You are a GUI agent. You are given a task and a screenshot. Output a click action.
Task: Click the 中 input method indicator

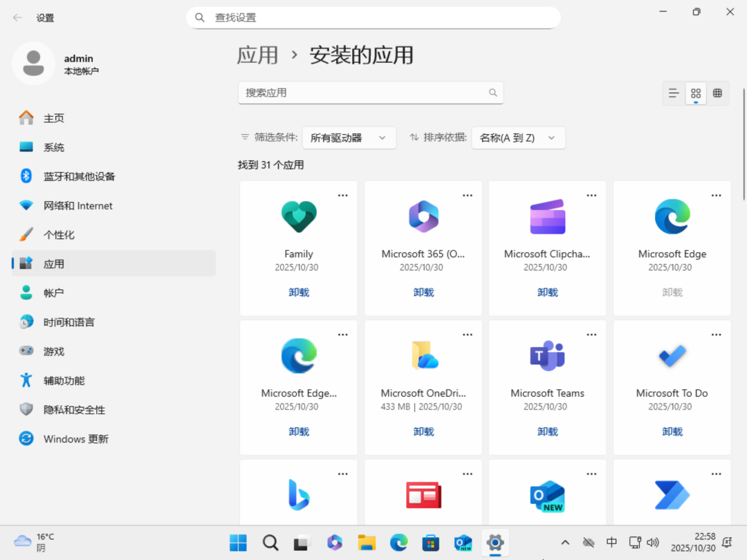click(x=611, y=543)
